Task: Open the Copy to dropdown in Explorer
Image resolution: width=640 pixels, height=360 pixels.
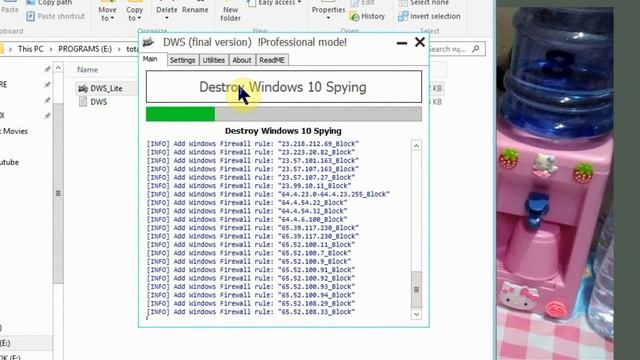Action: [134, 13]
